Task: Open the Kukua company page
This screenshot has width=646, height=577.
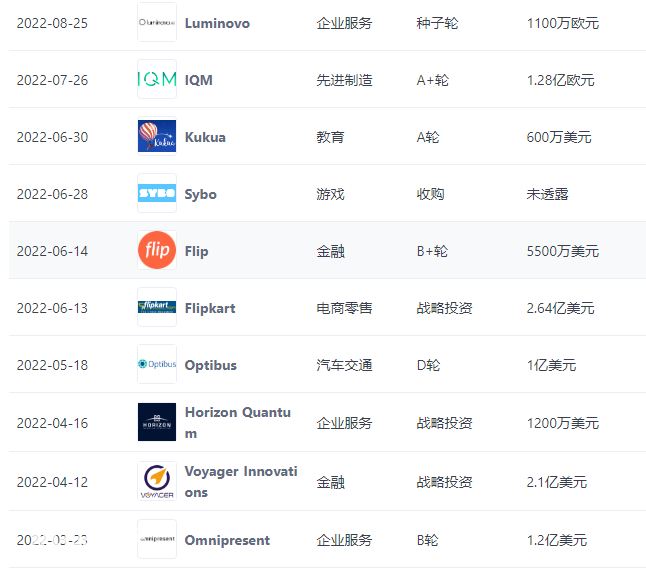Action: tap(205, 137)
